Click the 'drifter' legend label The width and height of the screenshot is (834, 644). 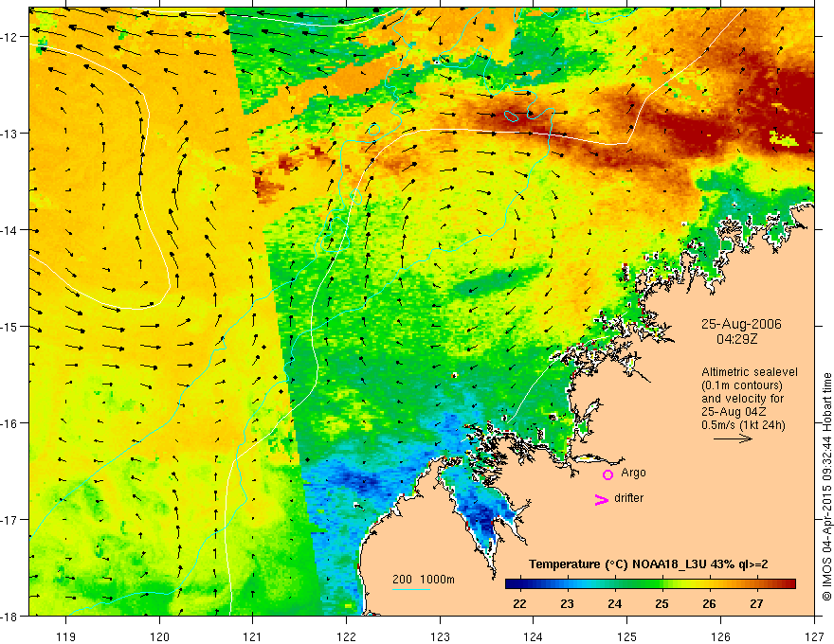tap(628, 498)
